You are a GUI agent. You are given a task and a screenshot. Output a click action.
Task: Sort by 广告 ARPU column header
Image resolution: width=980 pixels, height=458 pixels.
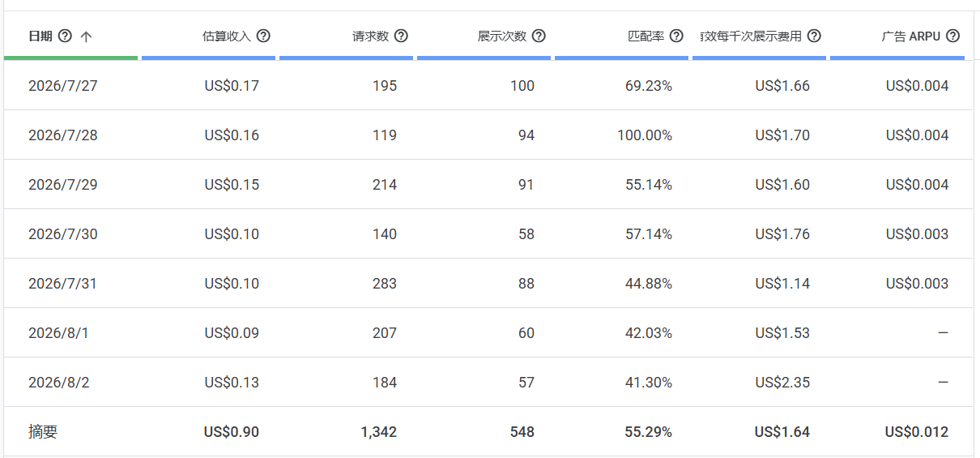click(x=911, y=36)
